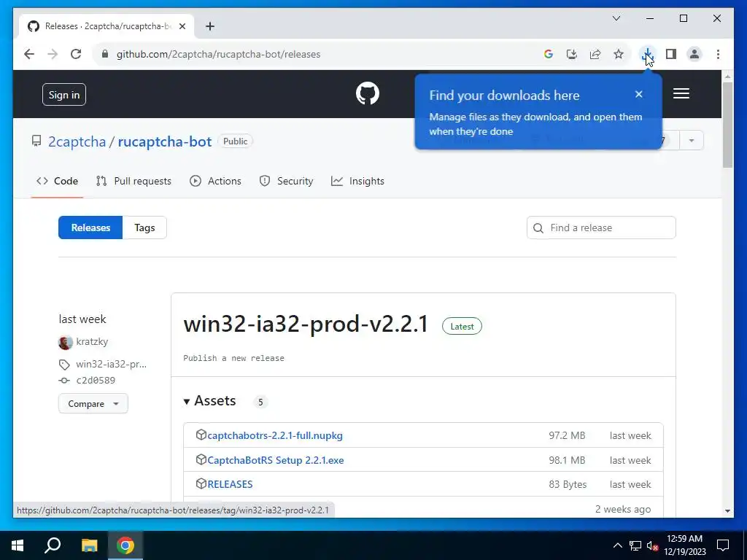Switch to Tags view
Screen dimensions: 747x560
pos(144,227)
